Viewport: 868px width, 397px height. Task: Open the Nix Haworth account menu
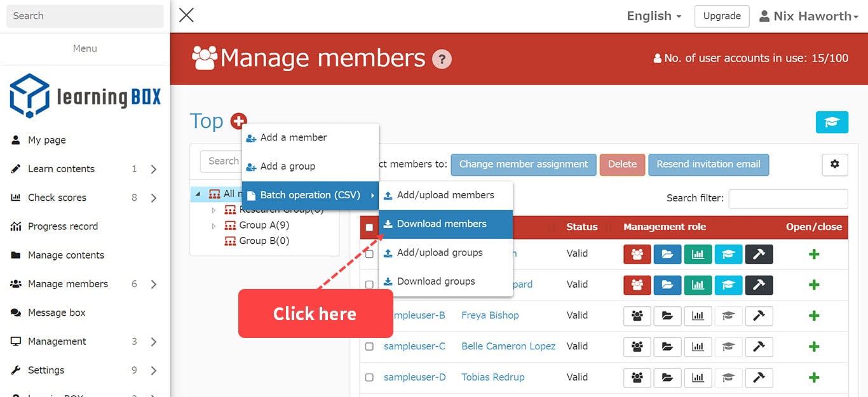(x=809, y=16)
